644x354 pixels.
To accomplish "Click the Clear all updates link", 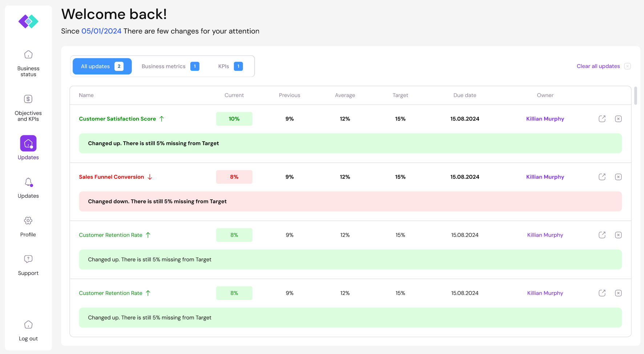I will click(598, 66).
